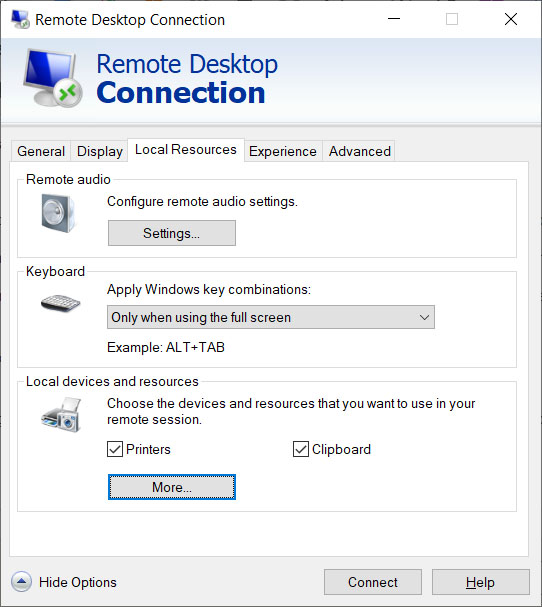
Task: Open Help button
Action: tap(480, 582)
